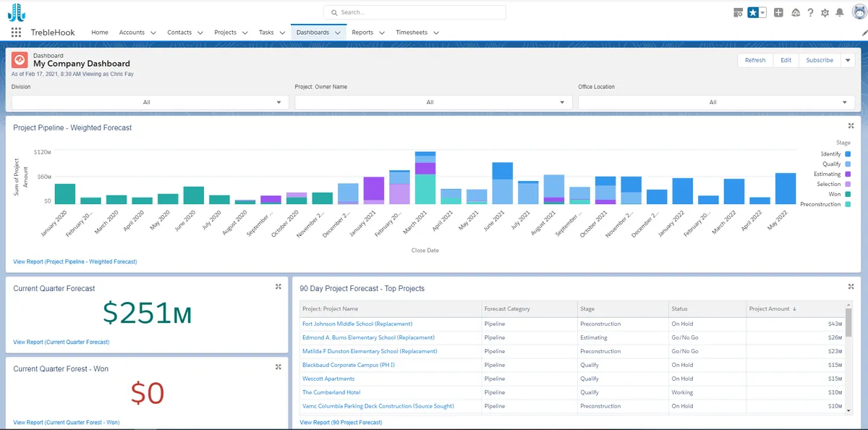Image resolution: width=868 pixels, height=430 pixels.
Task: Open the Contacts tab dropdown chevron
Action: pos(199,33)
